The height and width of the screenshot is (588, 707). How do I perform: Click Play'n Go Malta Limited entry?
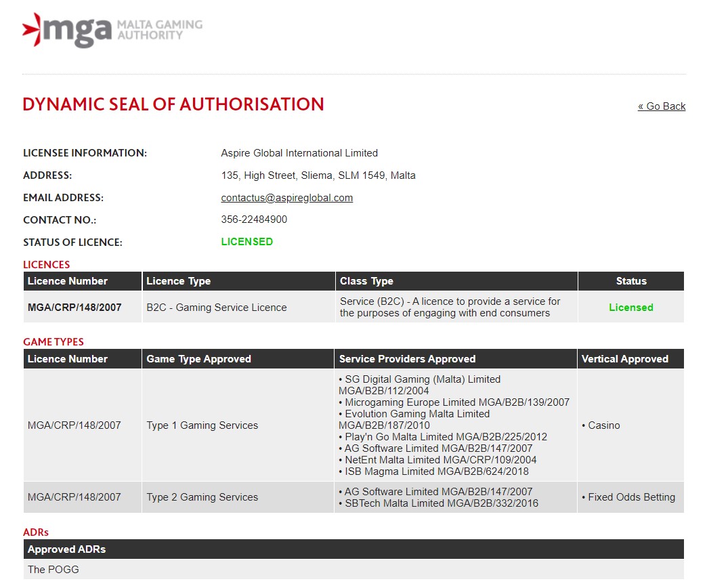pyautogui.click(x=443, y=437)
